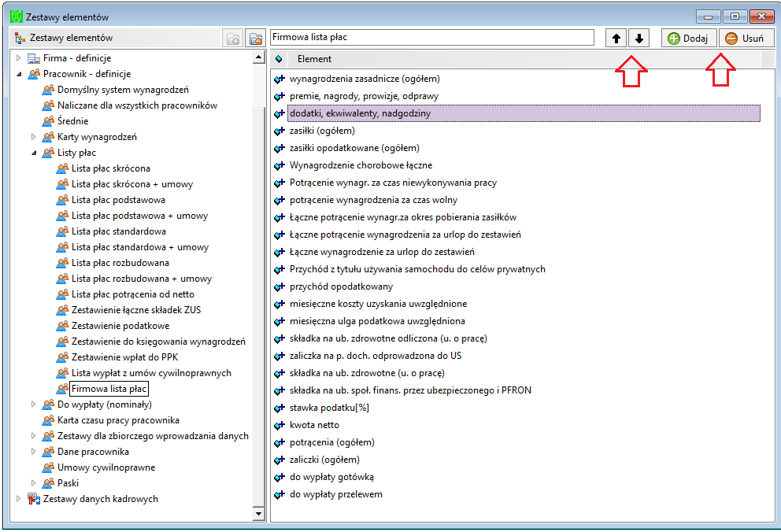Expand the Firma - definicje node

pyautogui.click(x=19, y=58)
